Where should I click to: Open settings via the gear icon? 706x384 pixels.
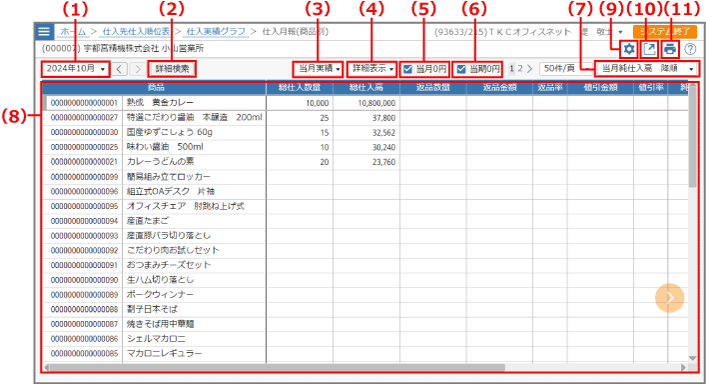[x=629, y=49]
